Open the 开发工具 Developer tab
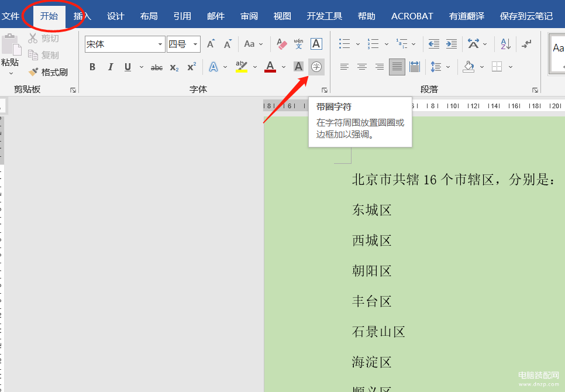 click(x=324, y=16)
